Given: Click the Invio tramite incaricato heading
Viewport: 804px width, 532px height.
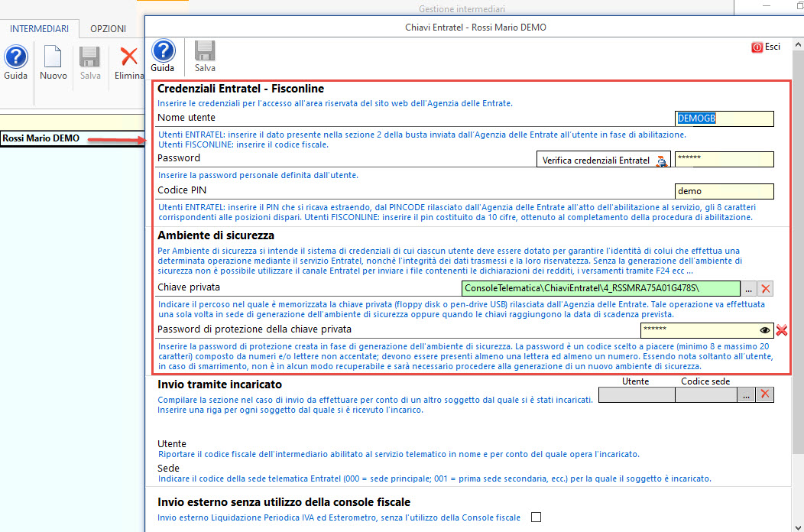Looking at the screenshot, I should point(219,384).
